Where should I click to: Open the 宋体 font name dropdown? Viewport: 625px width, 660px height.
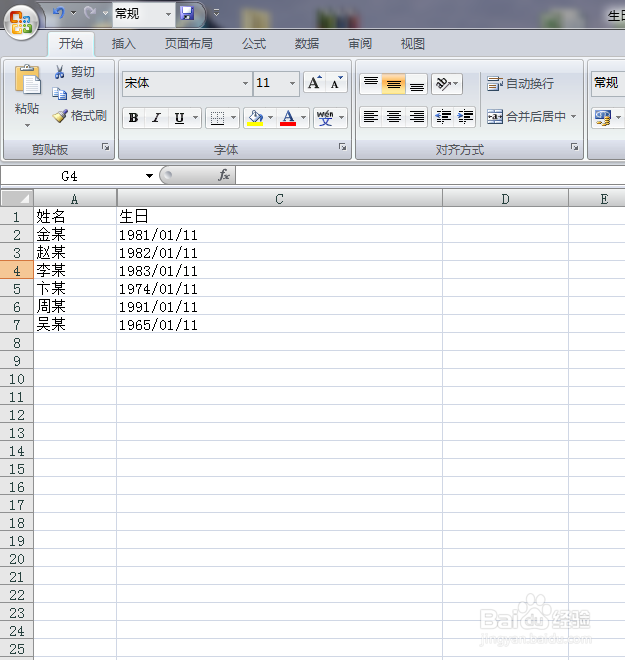245,83
